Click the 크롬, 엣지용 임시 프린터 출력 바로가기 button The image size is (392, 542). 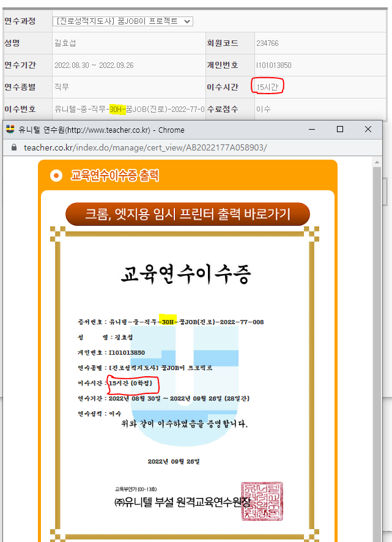188,214
